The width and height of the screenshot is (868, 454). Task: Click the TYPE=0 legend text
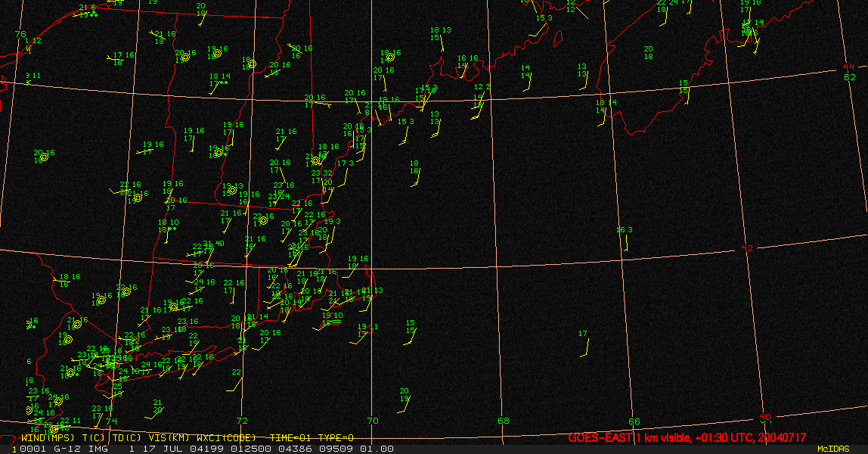tap(336, 438)
